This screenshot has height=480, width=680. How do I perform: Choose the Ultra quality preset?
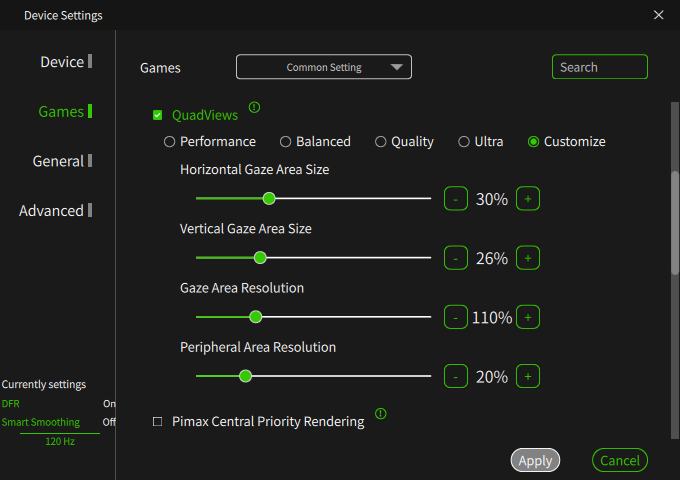(x=464, y=142)
